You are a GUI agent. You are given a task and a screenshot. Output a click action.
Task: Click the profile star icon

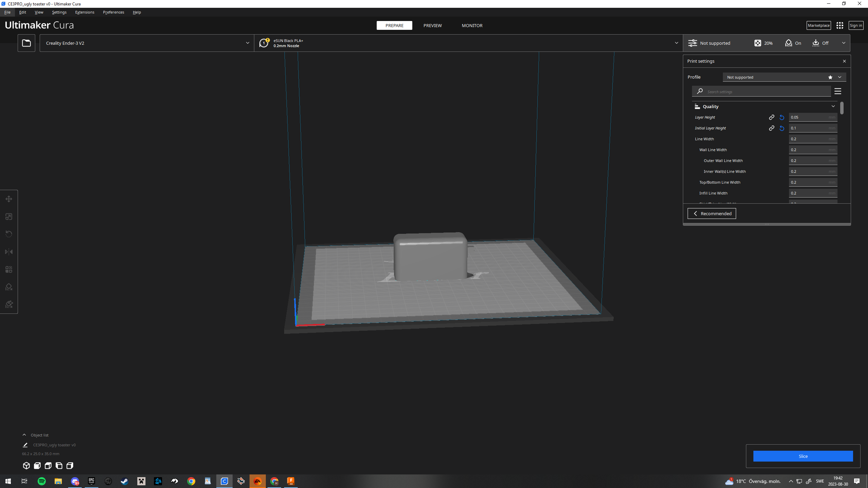830,77
